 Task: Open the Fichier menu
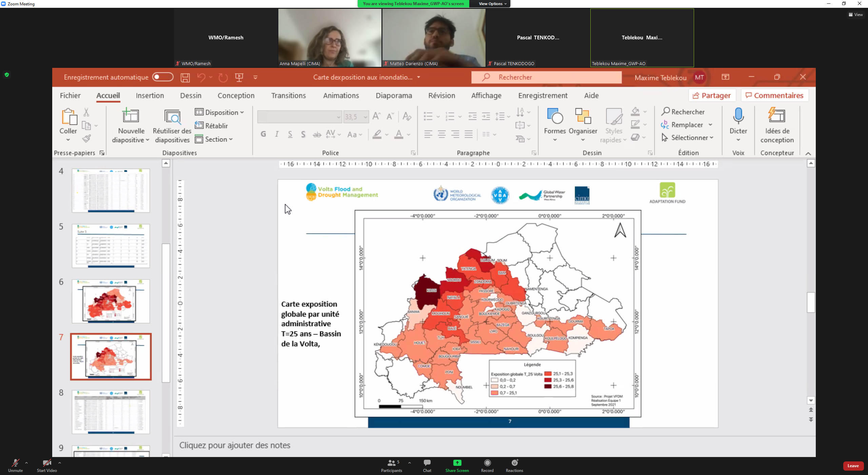tap(70, 96)
